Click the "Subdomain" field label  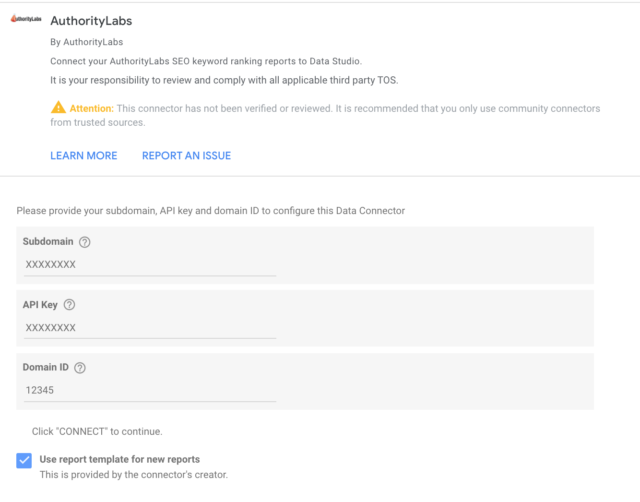48,242
